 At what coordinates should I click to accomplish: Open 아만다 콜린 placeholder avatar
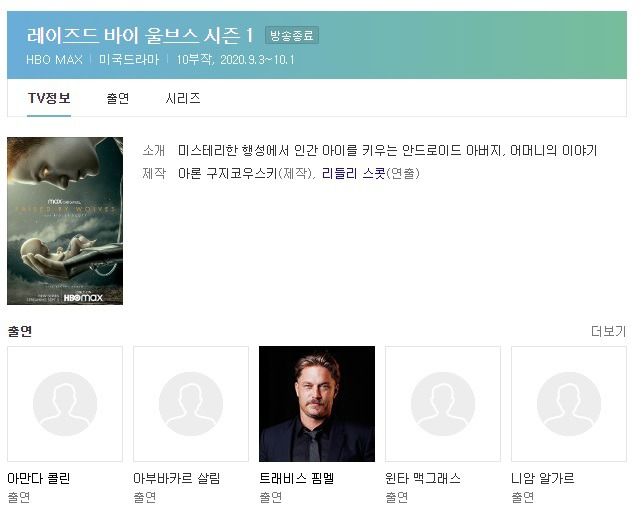tap(65, 404)
